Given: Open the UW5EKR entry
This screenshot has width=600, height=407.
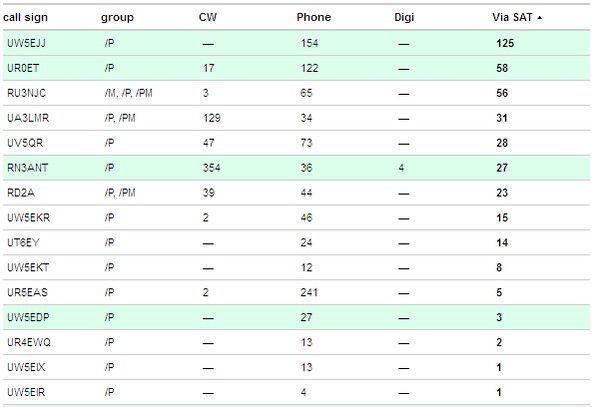Looking at the screenshot, I should [x=28, y=218].
